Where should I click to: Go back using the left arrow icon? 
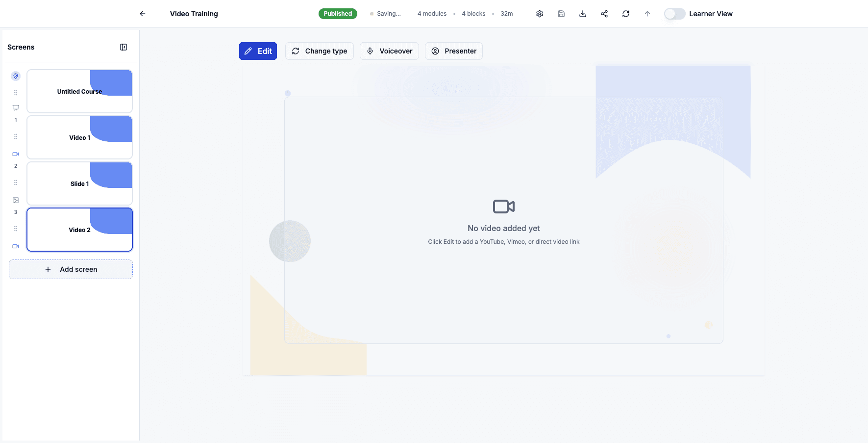click(x=143, y=14)
